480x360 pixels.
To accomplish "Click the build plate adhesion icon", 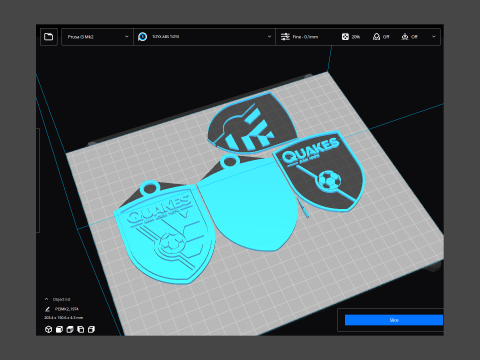I will click(x=405, y=37).
